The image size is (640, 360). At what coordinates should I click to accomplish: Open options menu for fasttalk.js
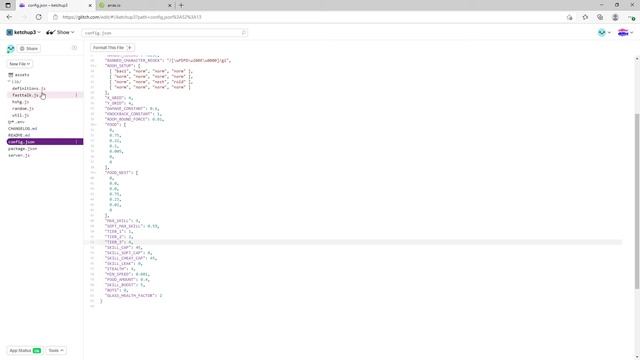tap(76, 95)
